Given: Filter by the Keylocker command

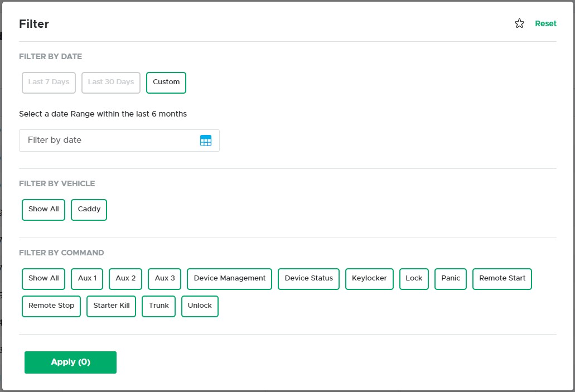Looking at the screenshot, I should [369, 279].
